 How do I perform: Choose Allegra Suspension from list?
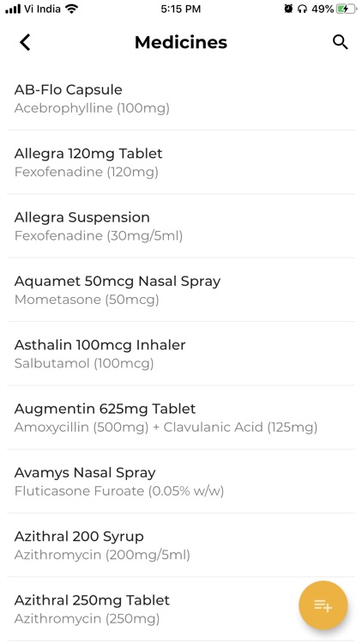click(181, 226)
